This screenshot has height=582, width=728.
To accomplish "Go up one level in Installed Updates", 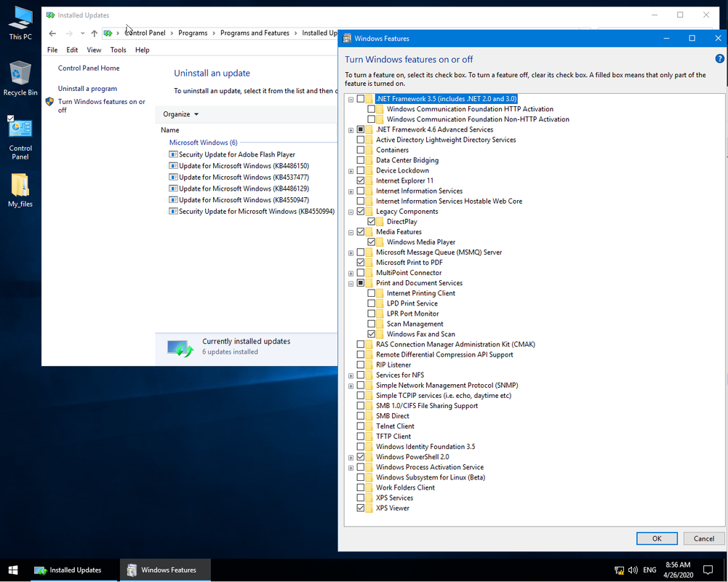I will coord(95,33).
